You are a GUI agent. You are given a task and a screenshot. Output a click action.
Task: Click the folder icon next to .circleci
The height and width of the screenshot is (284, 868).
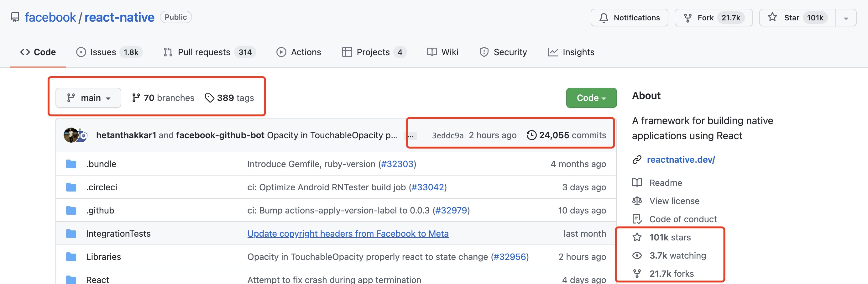(71, 187)
